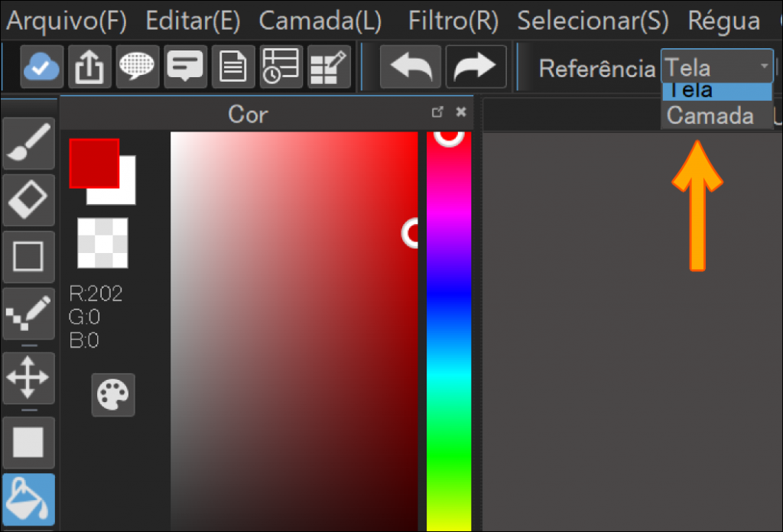
Task: Open the Filtro(R) menu
Action: tap(453, 20)
